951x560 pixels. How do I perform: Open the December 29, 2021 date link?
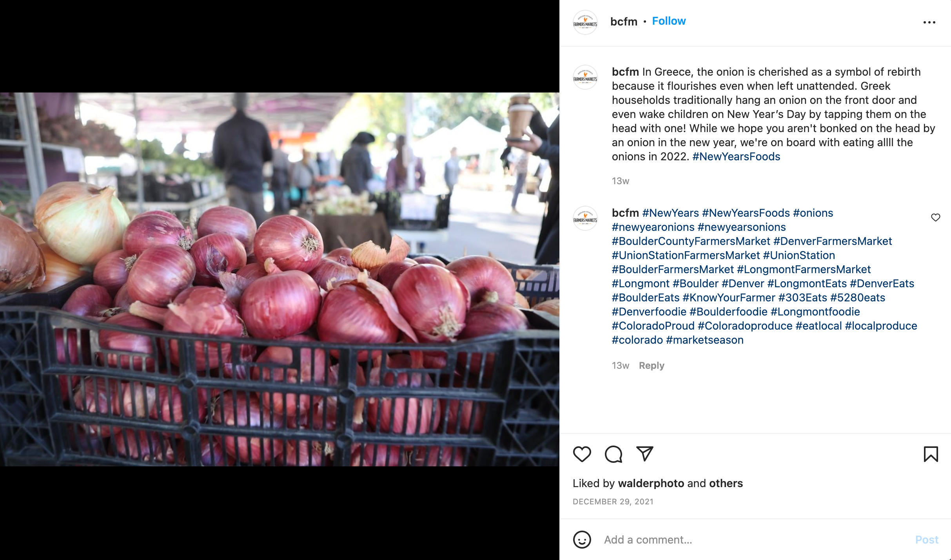click(x=613, y=502)
